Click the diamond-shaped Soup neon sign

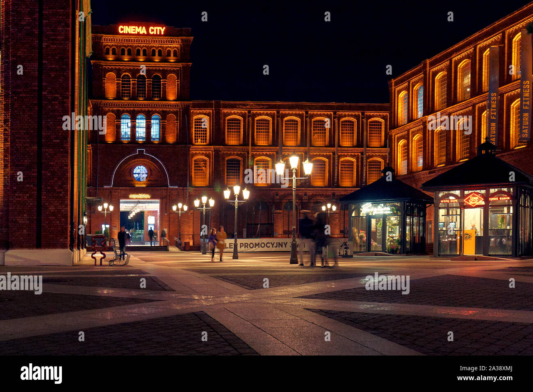click(x=474, y=199)
